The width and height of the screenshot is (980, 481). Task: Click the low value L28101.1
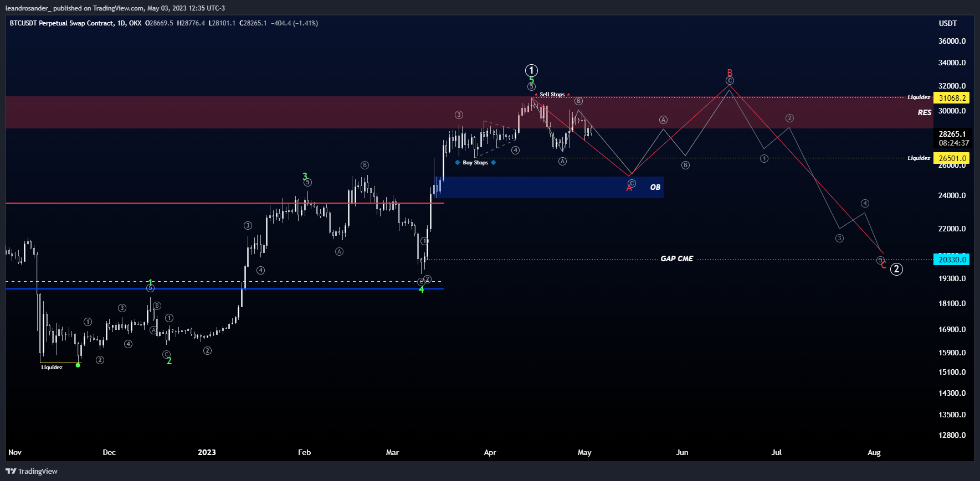pos(222,23)
